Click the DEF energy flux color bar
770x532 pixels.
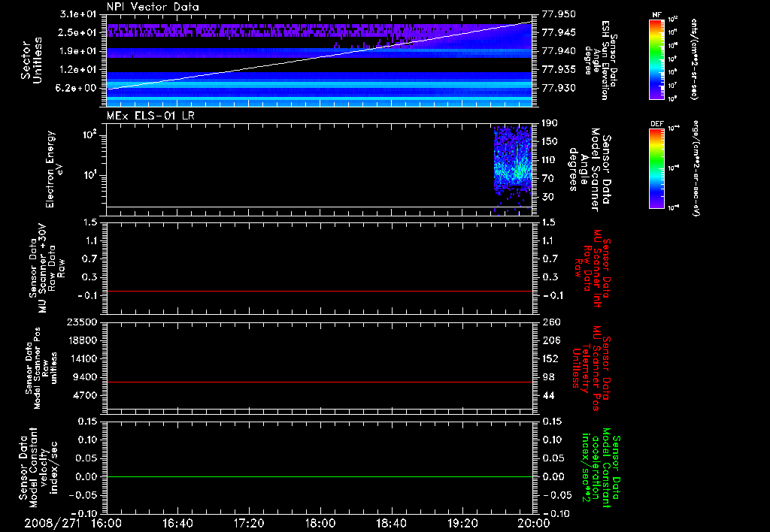tap(657, 168)
